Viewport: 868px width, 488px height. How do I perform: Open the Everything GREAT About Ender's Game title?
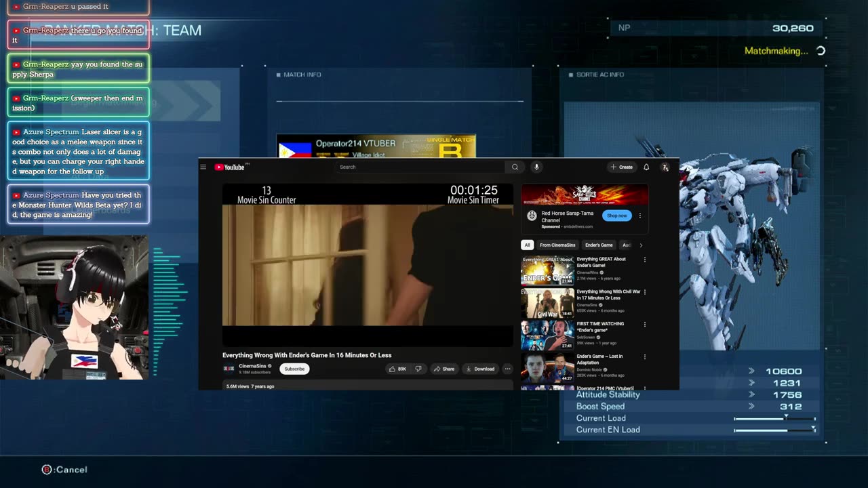coord(601,262)
